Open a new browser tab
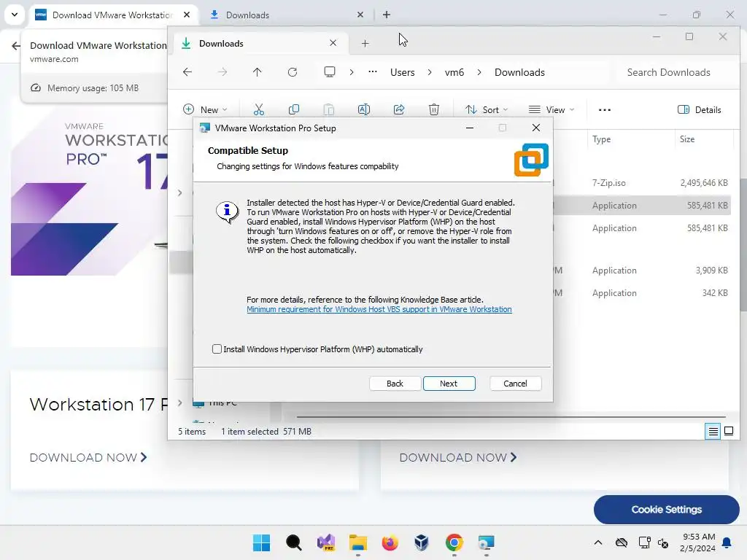Image resolution: width=747 pixels, height=560 pixels. (387, 15)
